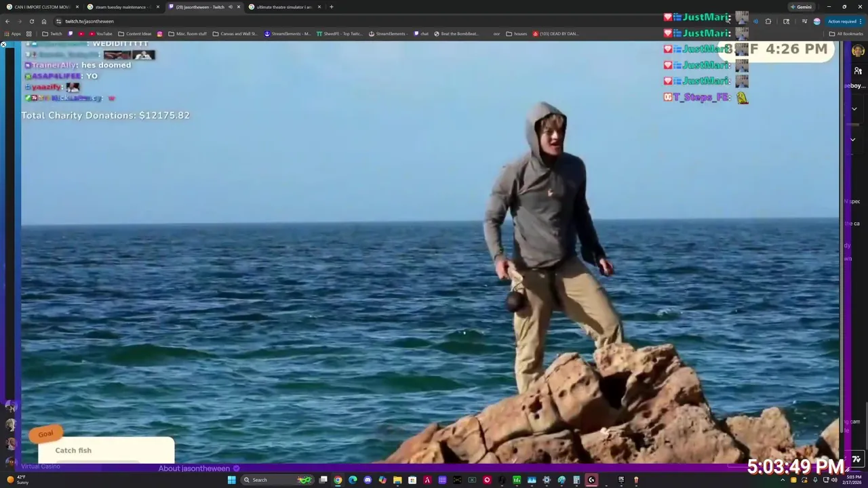Open the Chrome three-dot menu
Image resolution: width=868 pixels, height=488 pixels.
861,21
